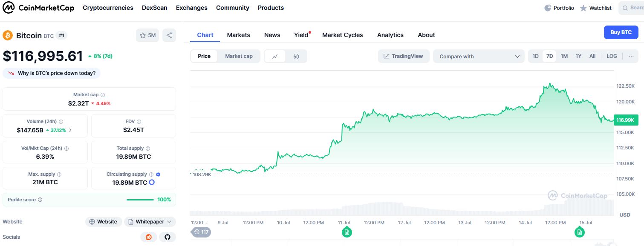The height and width of the screenshot is (246, 644).
Task: Open the TradingView chart button
Action: click(x=403, y=56)
